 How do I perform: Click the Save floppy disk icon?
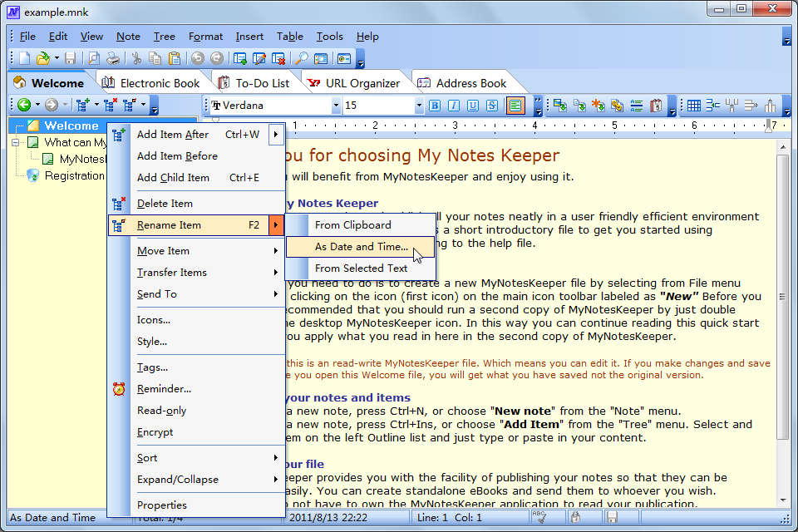pyautogui.click(x=71, y=58)
